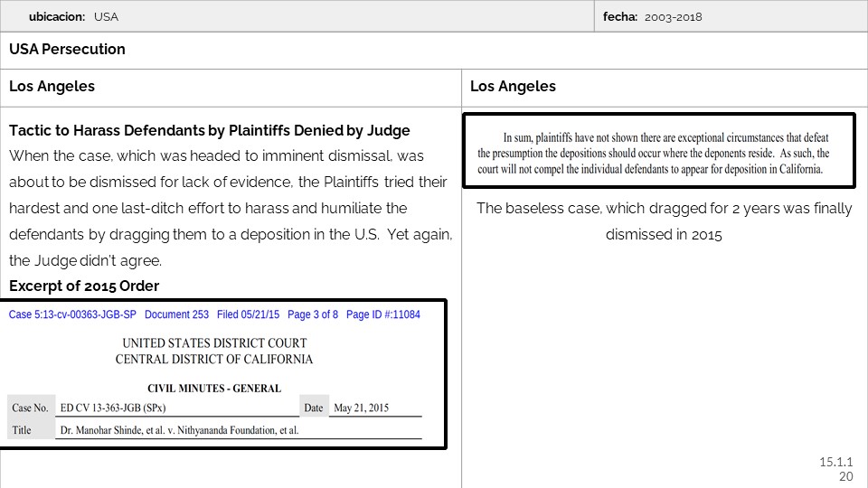Click the 'Document 253' text in case header
The width and height of the screenshot is (868, 488).
tap(176, 314)
